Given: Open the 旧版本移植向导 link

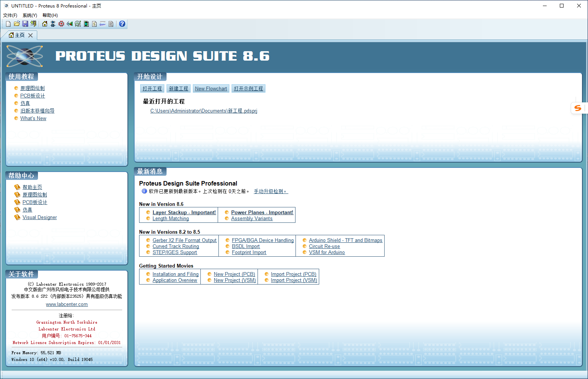Looking at the screenshot, I should 37,111.
